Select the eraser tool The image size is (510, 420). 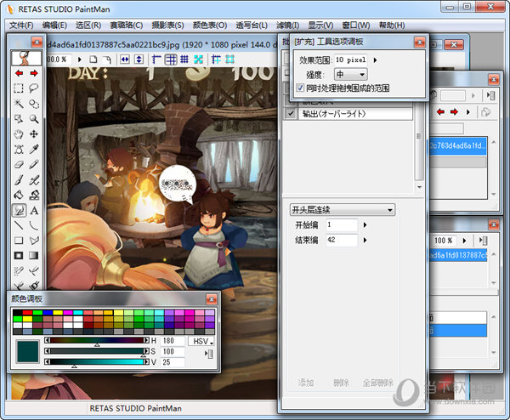pos(19,165)
